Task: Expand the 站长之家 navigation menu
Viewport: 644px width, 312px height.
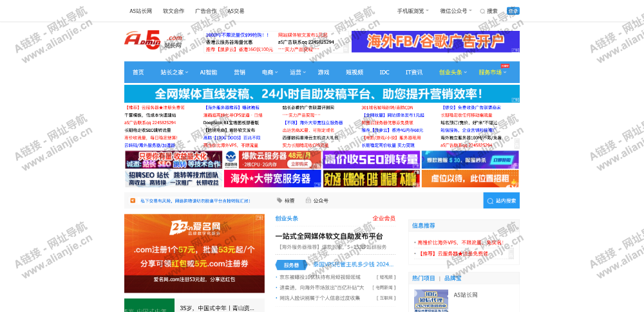Action: [174, 72]
